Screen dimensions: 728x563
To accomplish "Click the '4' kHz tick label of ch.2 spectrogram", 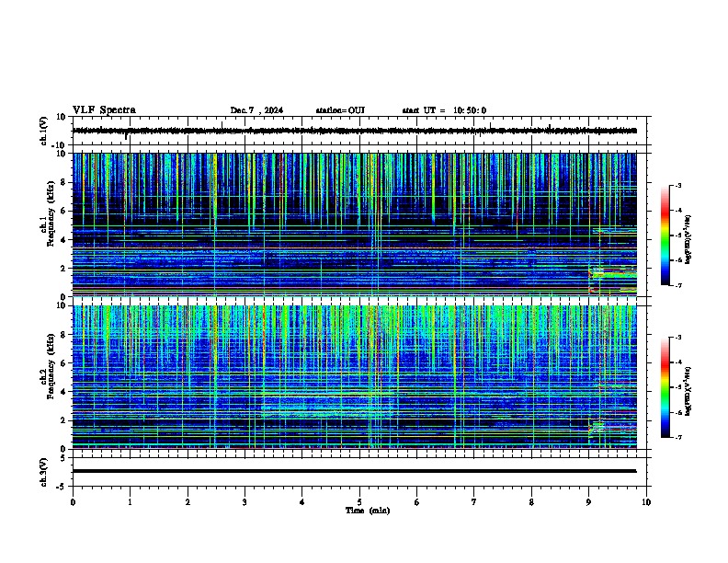I will [x=63, y=392].
